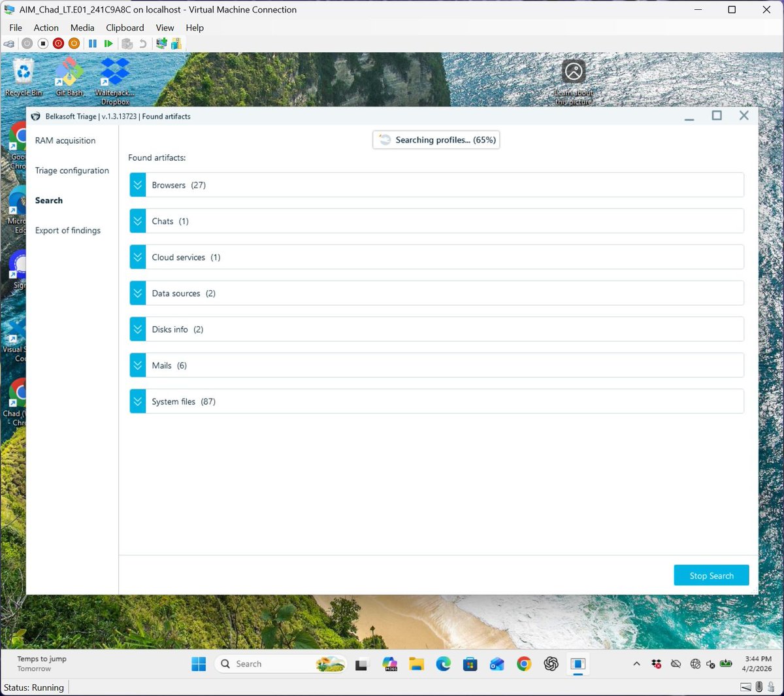Open the RAM acquisition section
The image size is (784, 696).
65,141
